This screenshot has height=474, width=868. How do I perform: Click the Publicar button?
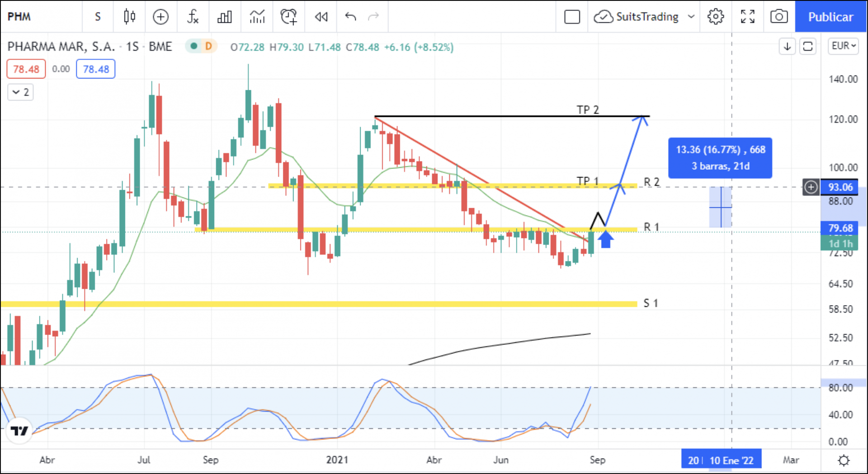click(x=830, y=17)
